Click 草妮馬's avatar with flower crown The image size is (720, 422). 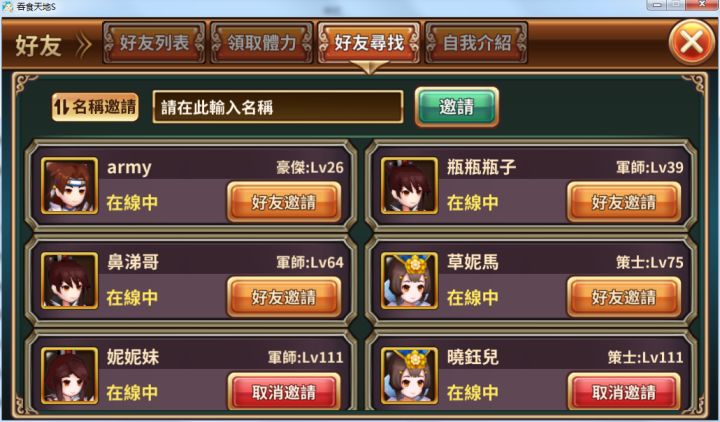tap(409, 281)
